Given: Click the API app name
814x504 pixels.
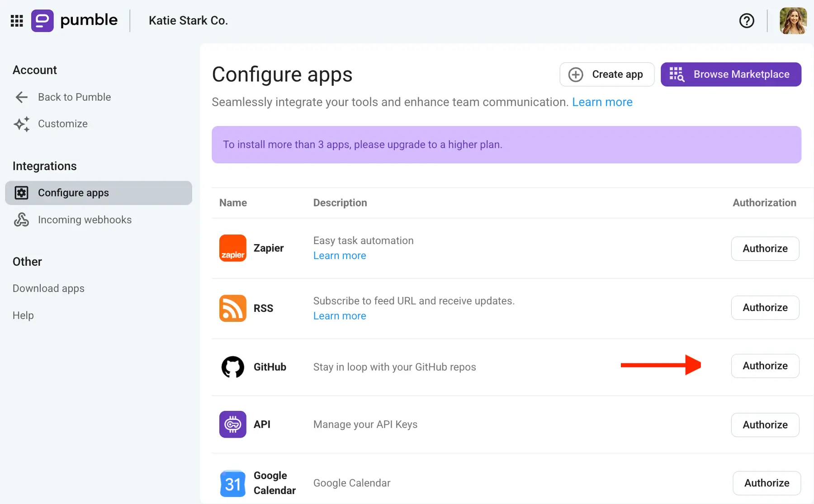Looking at the screenshot, I should coord(262,424).
